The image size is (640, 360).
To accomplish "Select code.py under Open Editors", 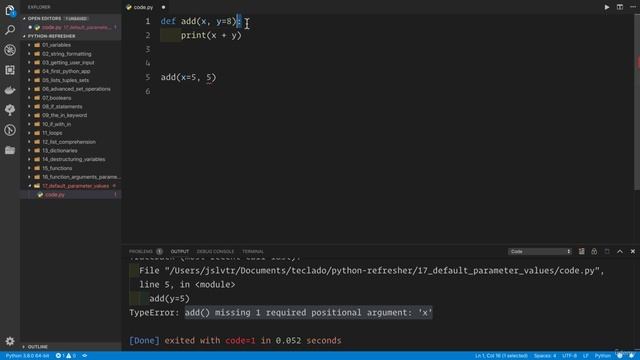I will click(x=71, y=27).
